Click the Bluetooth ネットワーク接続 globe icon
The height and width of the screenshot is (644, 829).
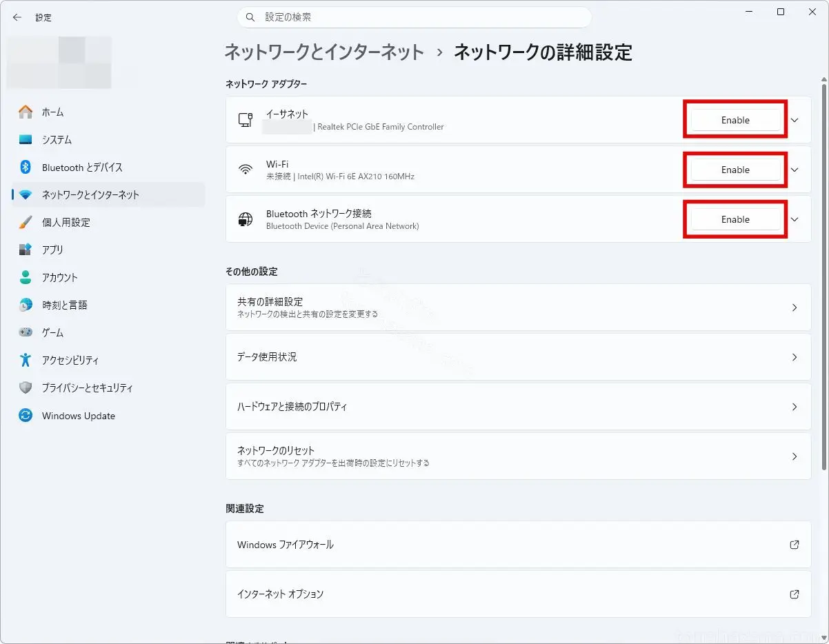click(245, 219)
